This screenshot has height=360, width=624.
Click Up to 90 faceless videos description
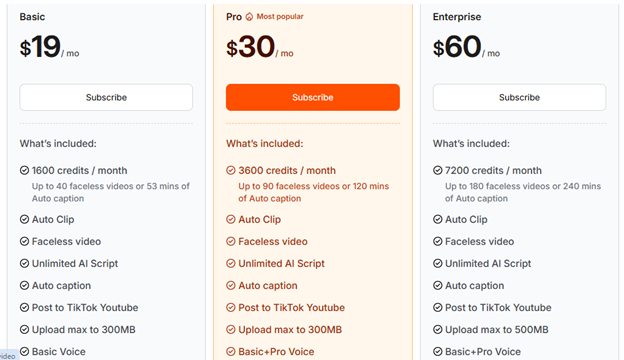click(314, 192)
